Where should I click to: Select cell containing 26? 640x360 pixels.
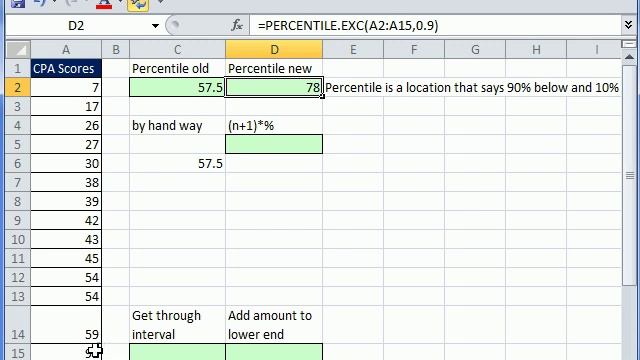[x=66, y=125]
